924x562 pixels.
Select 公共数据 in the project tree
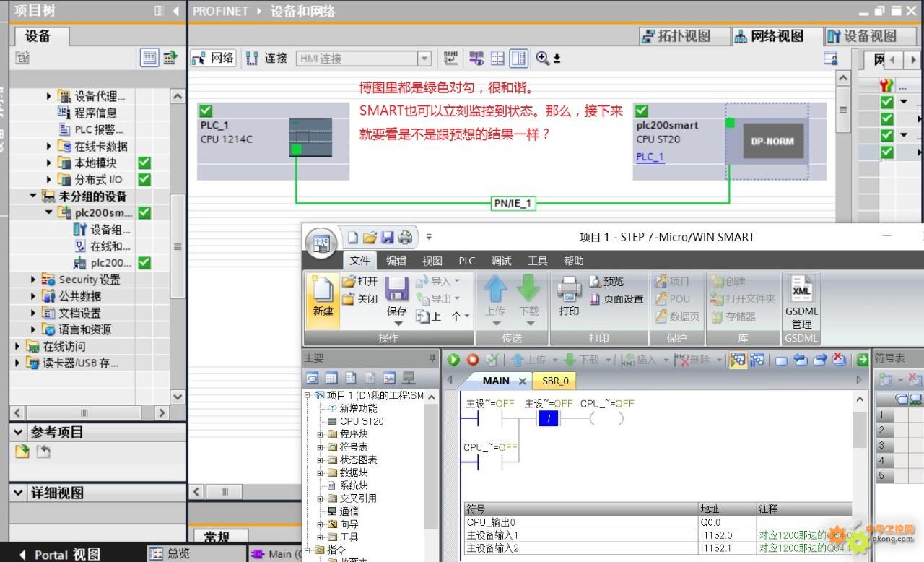tap(72, 296)
